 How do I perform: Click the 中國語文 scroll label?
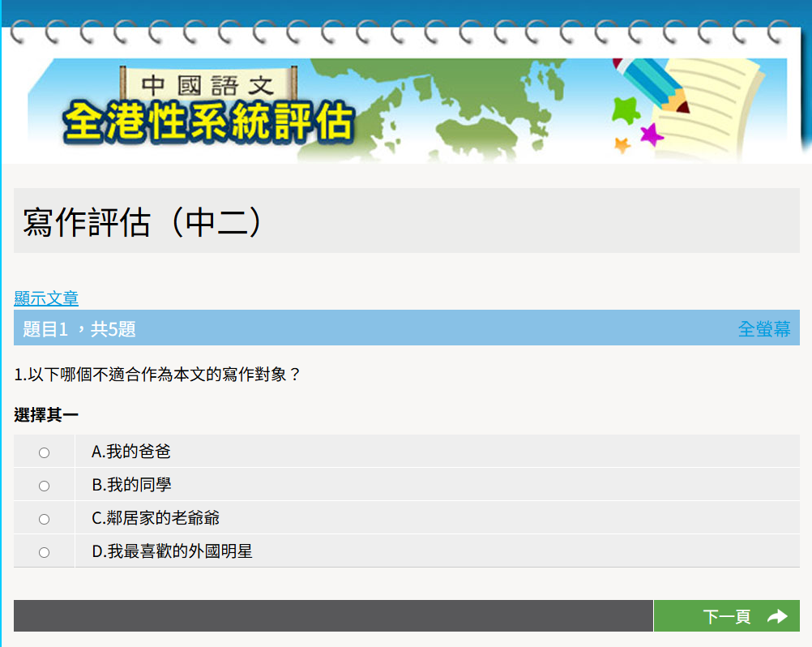(x=209, y=84)
